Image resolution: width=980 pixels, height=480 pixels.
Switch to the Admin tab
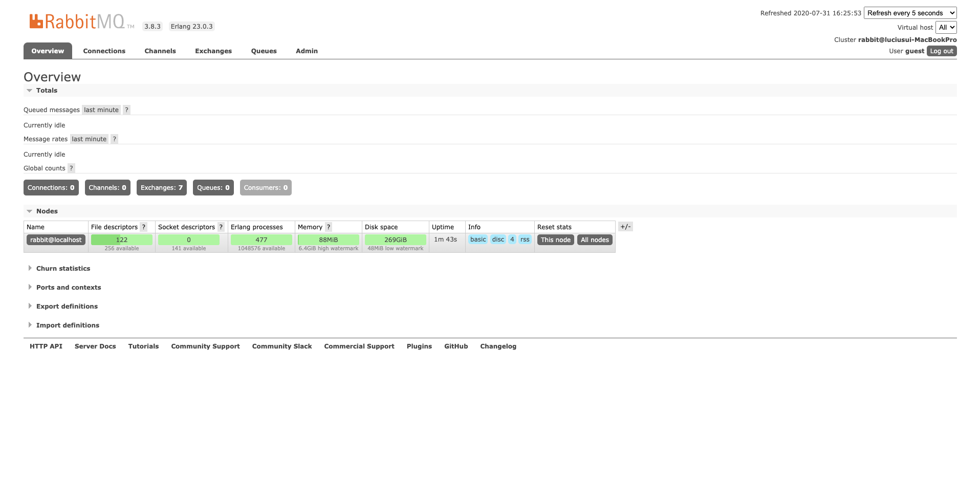[x=307, y=51]
